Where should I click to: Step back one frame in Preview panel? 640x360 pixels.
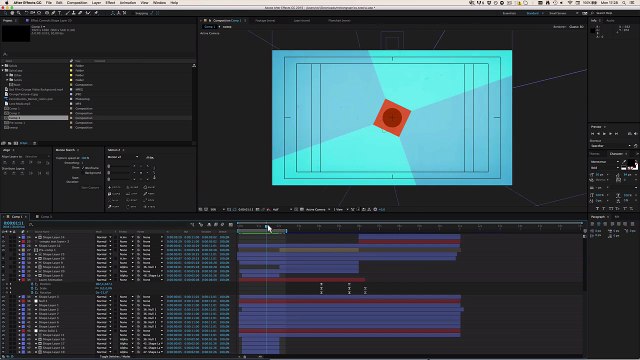point(598,133)
